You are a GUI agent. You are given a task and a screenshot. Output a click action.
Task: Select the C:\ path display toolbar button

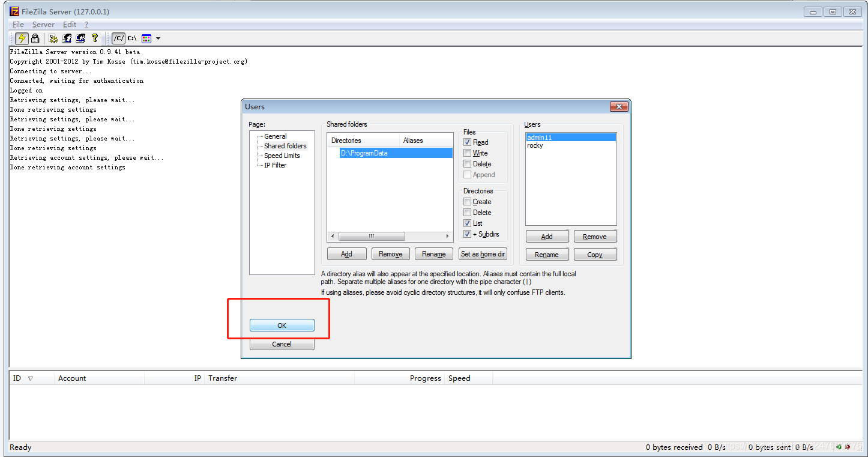tap(132, 38)
